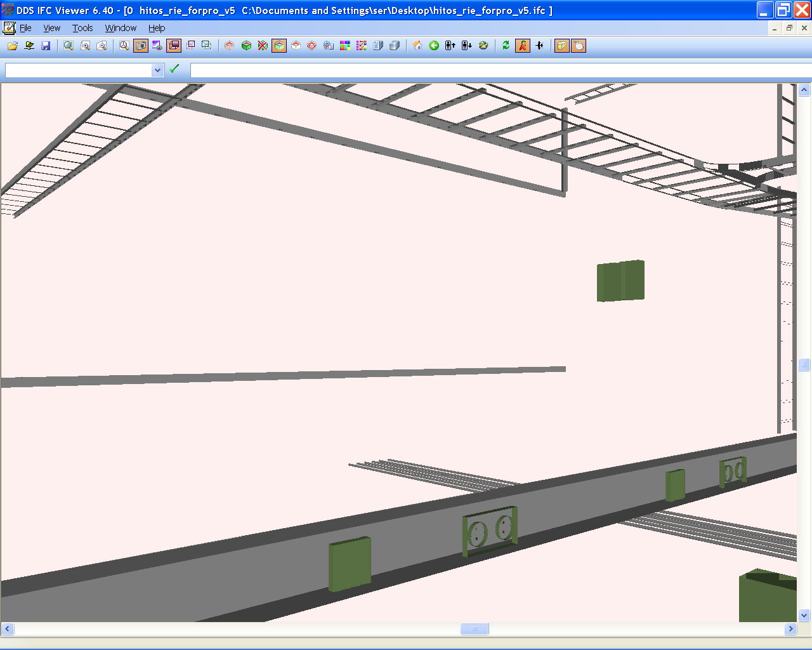Click the black crosshair center icon

[539, 46]
